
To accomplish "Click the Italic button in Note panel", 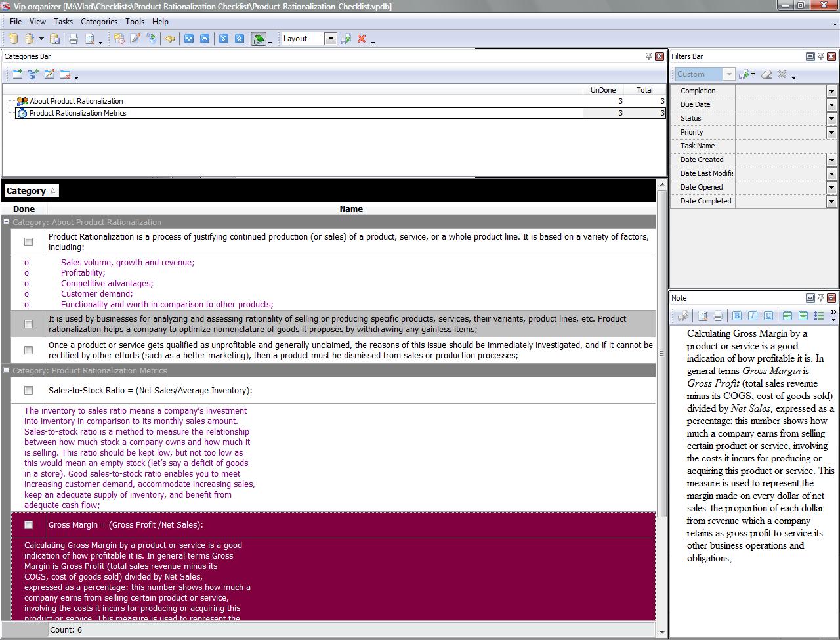I will click(753, 316).
